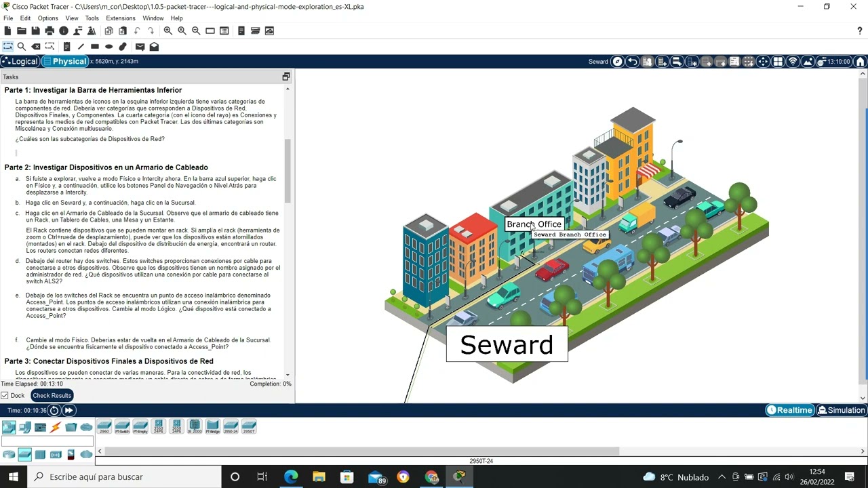868x488 pixels.
Task: Switch to Realtime mode
Action: click(790, 410)
